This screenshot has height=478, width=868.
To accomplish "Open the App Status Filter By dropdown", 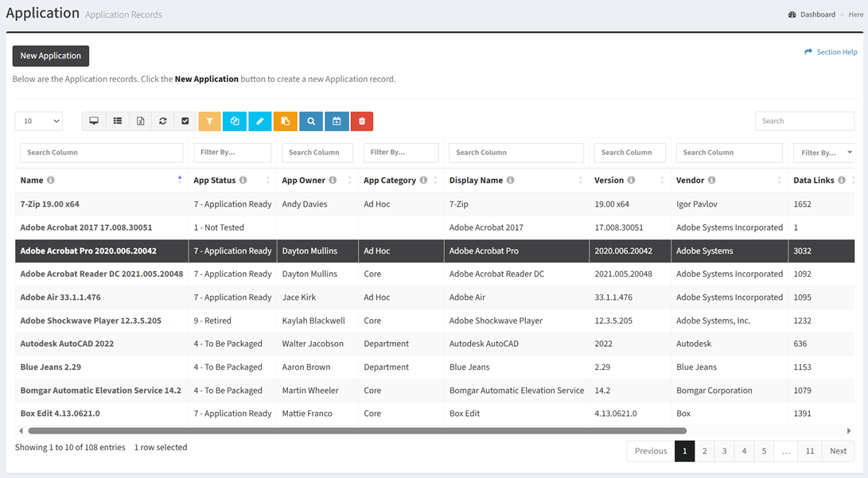I will pyautogui.click(x=232, y=153).
